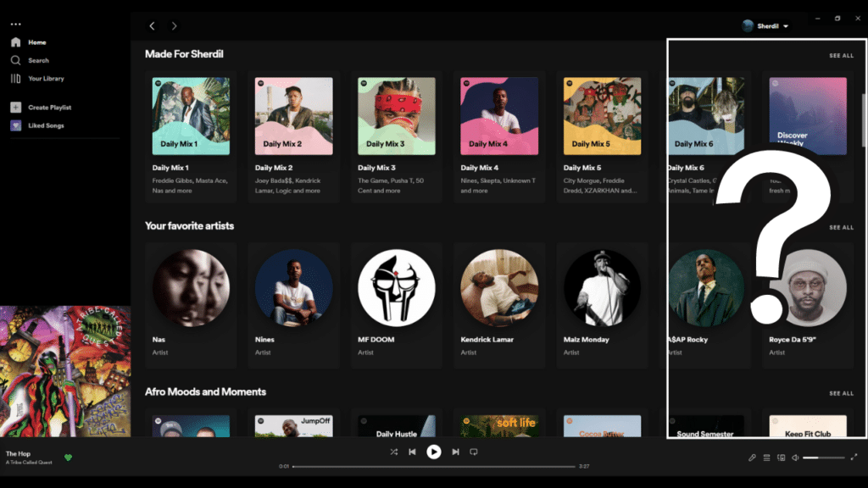This screenshot has width=868, height=488.
Task: Open the JumpOff playlist cover
Action: pos(294,426)
